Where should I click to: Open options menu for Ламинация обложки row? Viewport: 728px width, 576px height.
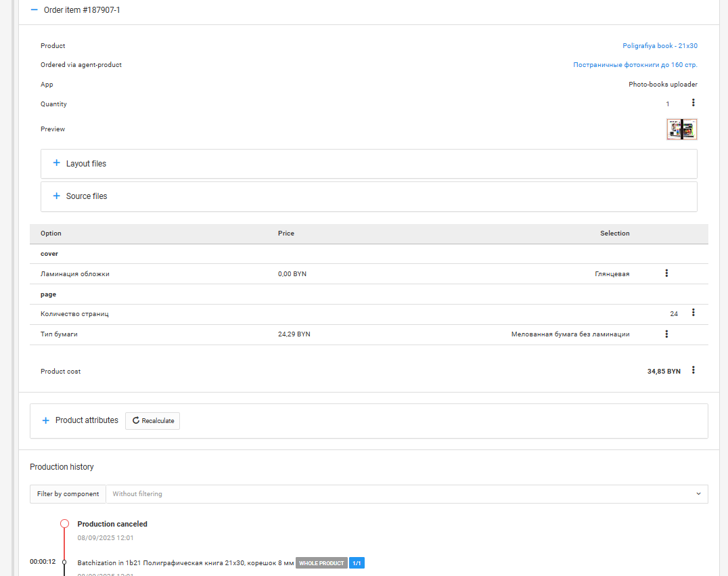(666, 273)
